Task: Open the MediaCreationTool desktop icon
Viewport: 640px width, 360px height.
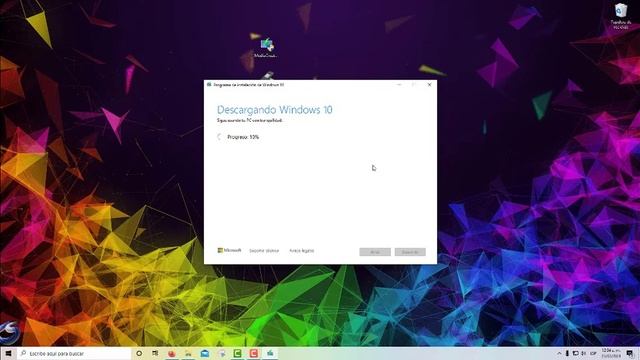Action: click(266, 48)
